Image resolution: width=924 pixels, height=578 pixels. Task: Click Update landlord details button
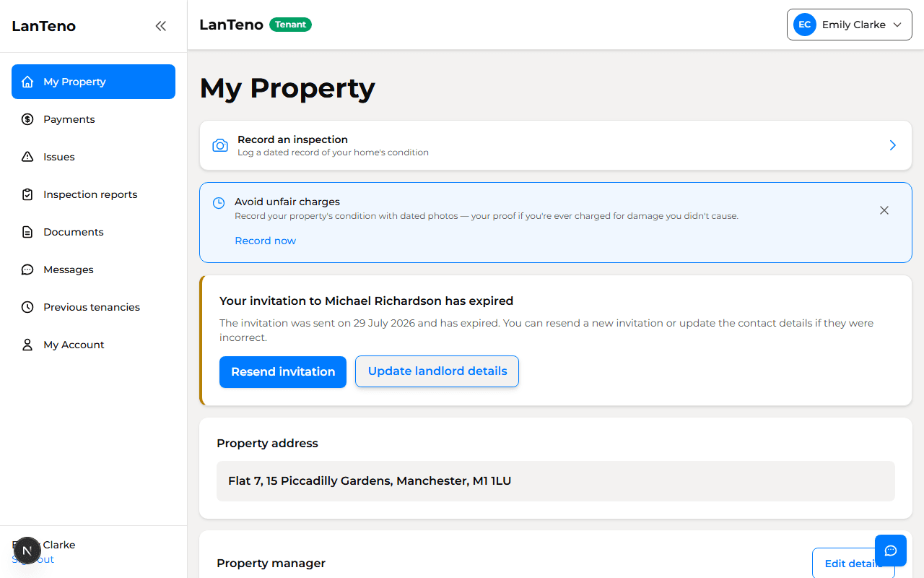coord(437,371)
